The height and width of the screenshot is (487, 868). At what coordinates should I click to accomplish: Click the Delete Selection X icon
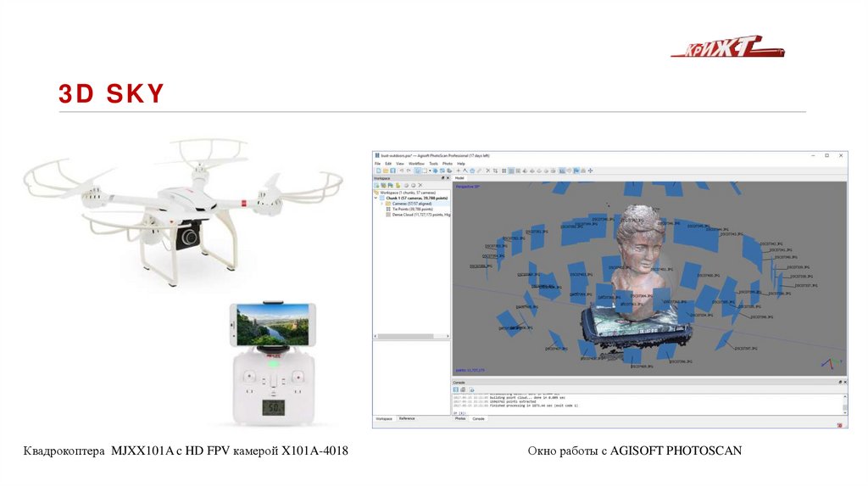[487, 171]
